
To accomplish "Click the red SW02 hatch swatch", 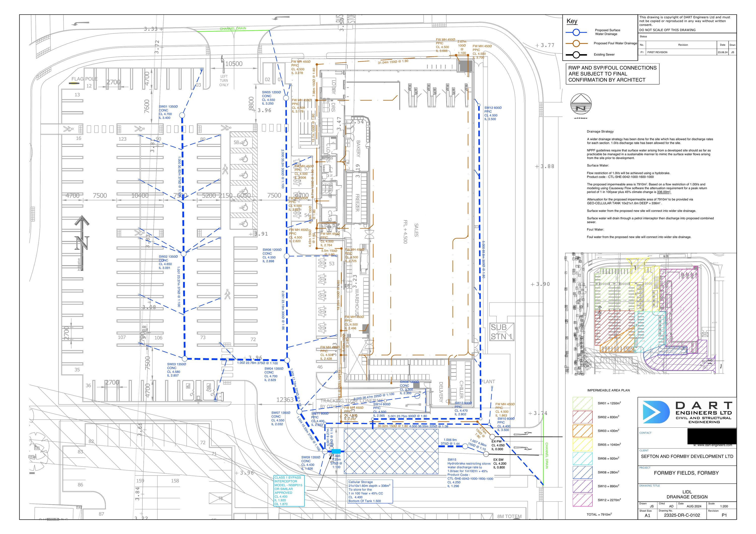I will pyautogui.click(x=582, y=417).
